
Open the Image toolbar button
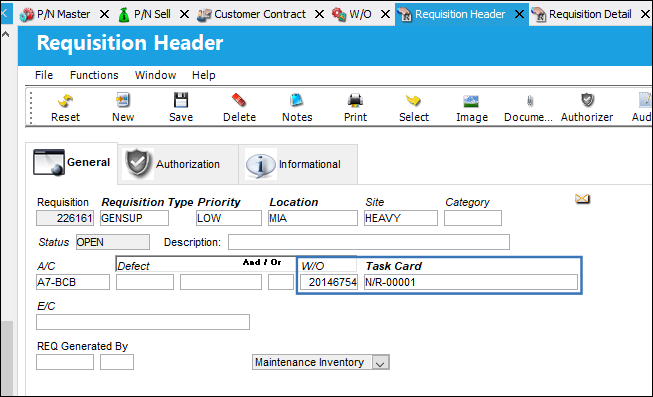[471, 101]
